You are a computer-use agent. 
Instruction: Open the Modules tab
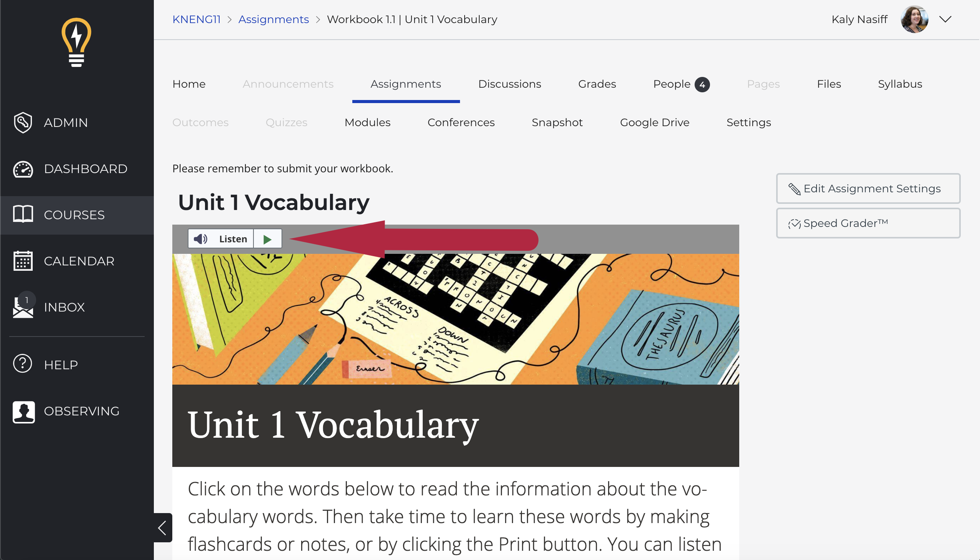pos(367,122)
